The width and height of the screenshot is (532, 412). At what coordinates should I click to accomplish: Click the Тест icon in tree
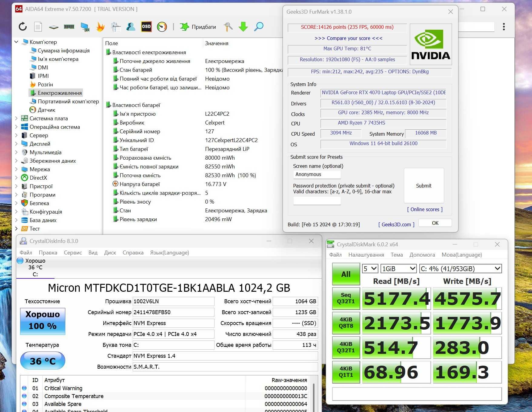[25, 228]
